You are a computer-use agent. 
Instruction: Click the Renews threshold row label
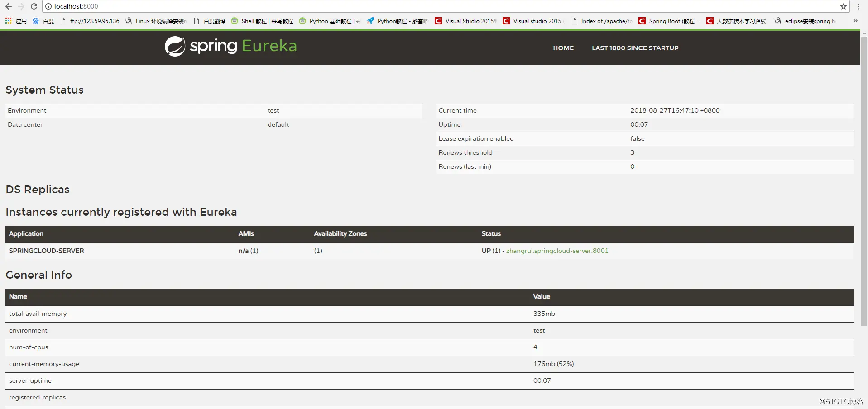tap(465, 152)
